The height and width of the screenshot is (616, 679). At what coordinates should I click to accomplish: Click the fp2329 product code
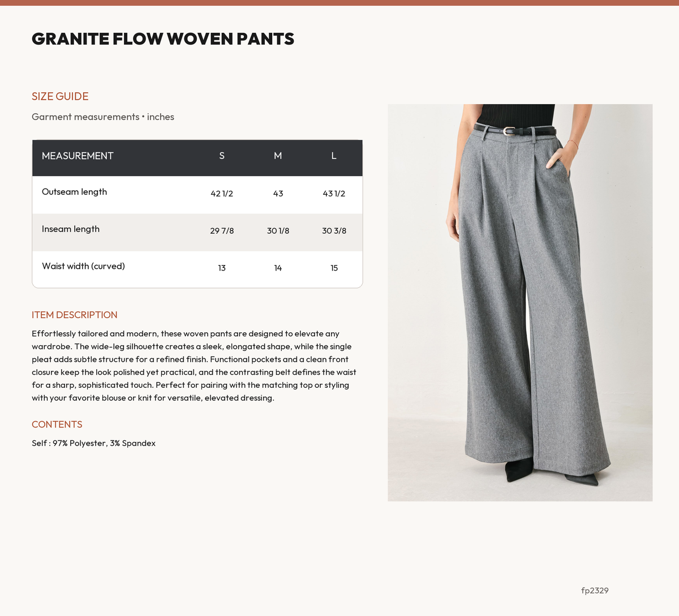(595, 591)
